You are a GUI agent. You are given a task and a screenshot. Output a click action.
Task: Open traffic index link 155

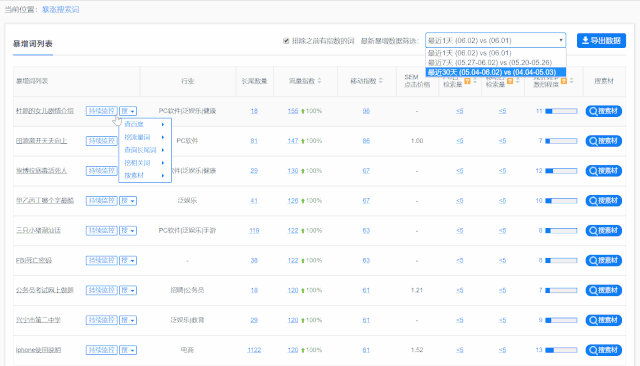click(x=293, y=111)
